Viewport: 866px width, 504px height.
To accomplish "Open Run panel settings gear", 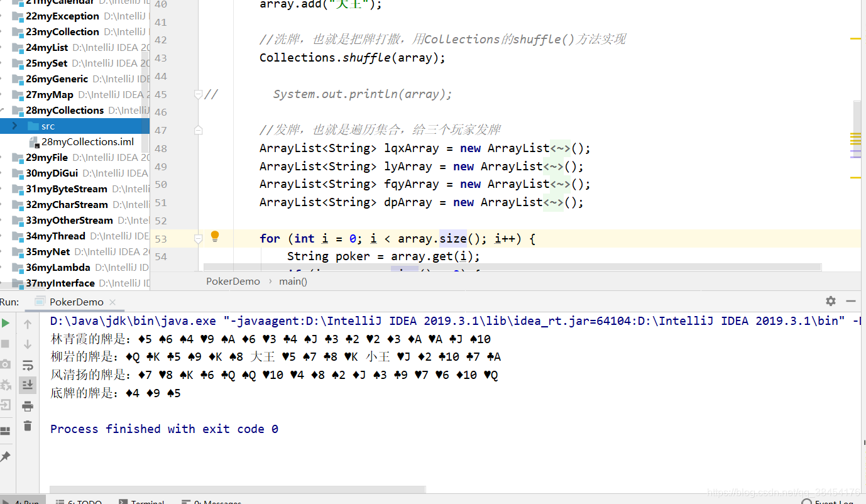I will pos(831,301).
